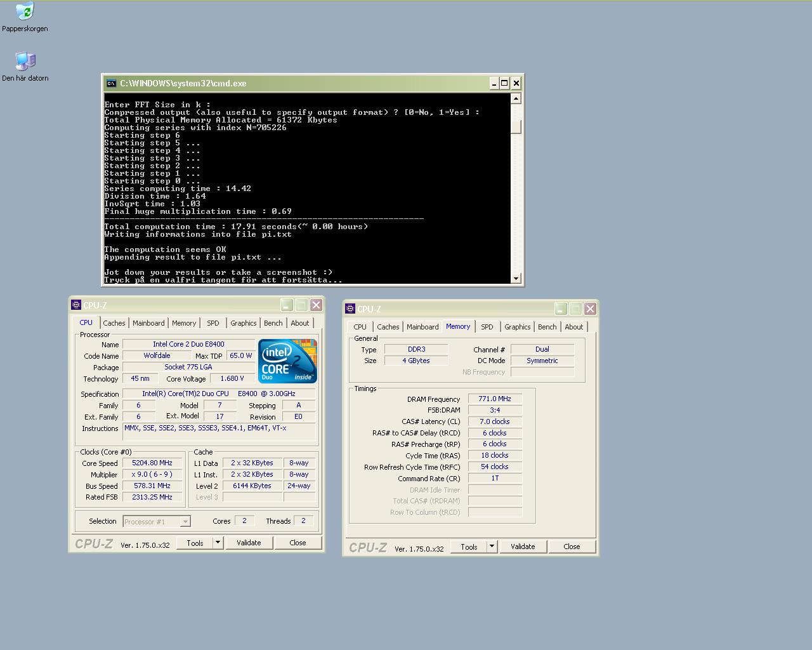The image size is (812, 650).
Task: Click the Bus Speed value 578.31 MHz
Action: pyautogui.click(x=152, y=486)
